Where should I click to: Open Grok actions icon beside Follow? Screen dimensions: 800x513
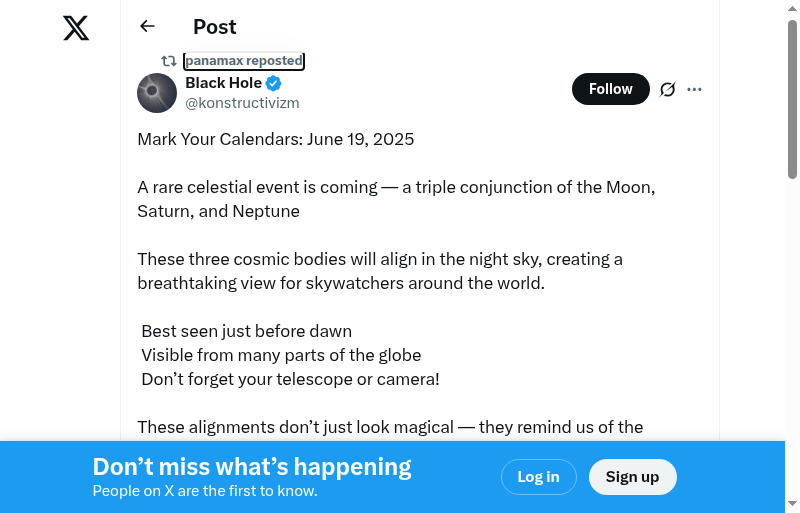(x=668, y=89)
